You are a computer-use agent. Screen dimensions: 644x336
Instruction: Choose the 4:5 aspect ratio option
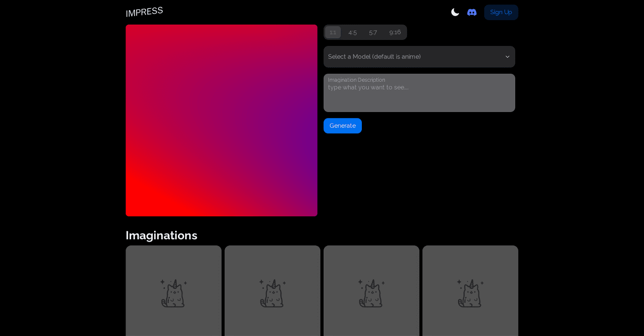(353, 33)
